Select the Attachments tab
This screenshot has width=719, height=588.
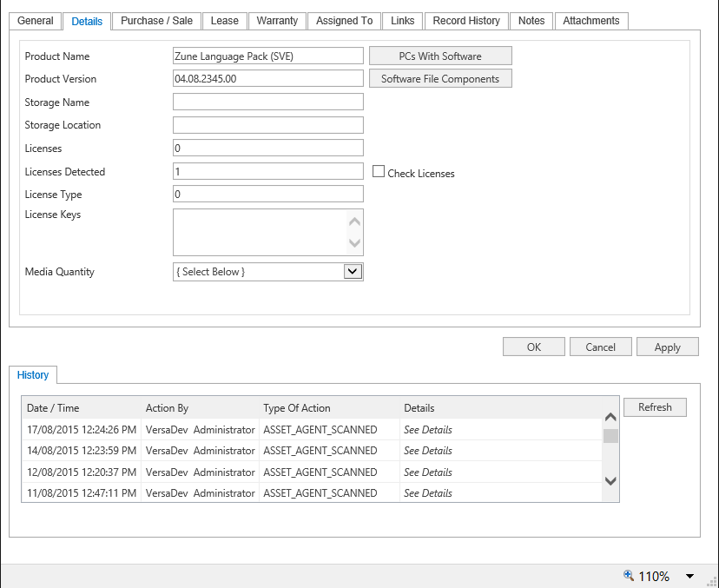(x=590, y=21)
